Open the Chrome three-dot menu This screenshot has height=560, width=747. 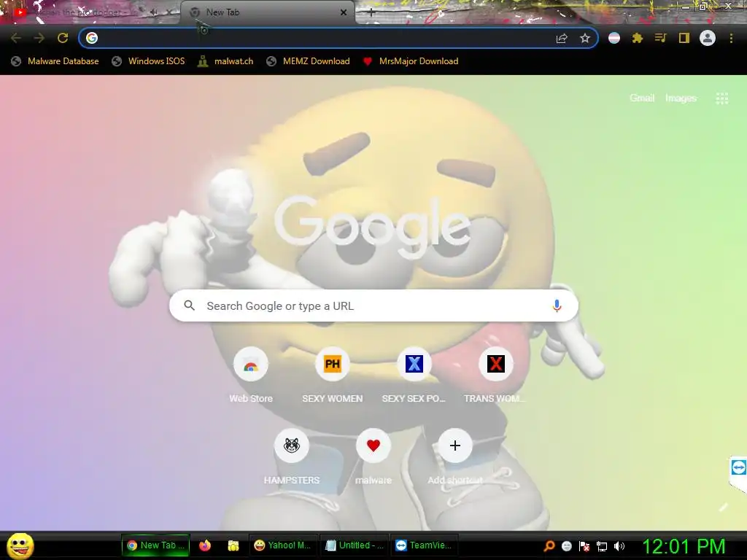pyautogui.click(x=731, y=38)
